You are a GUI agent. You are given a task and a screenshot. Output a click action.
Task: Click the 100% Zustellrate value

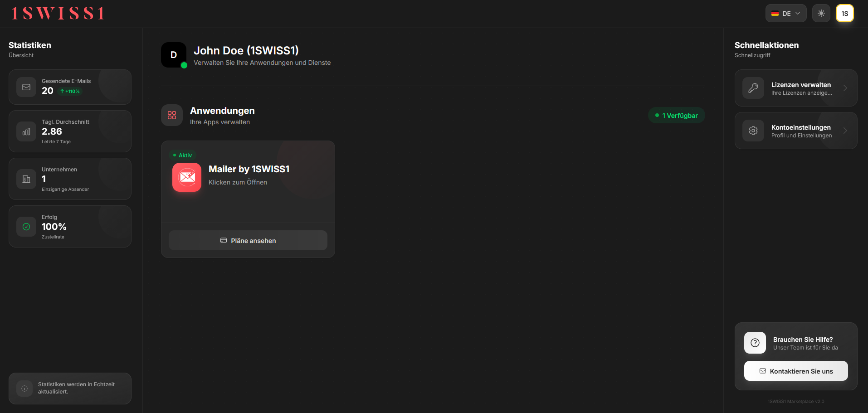tap(54, 227)
